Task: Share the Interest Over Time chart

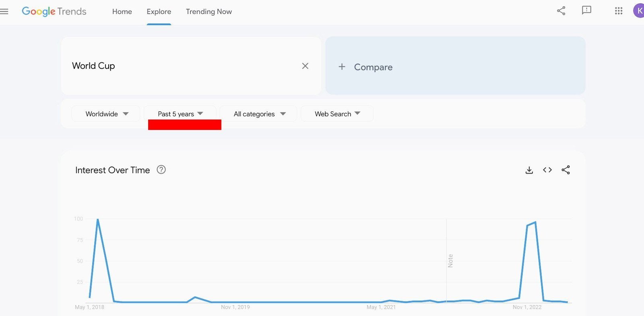Action: [566, 170]
